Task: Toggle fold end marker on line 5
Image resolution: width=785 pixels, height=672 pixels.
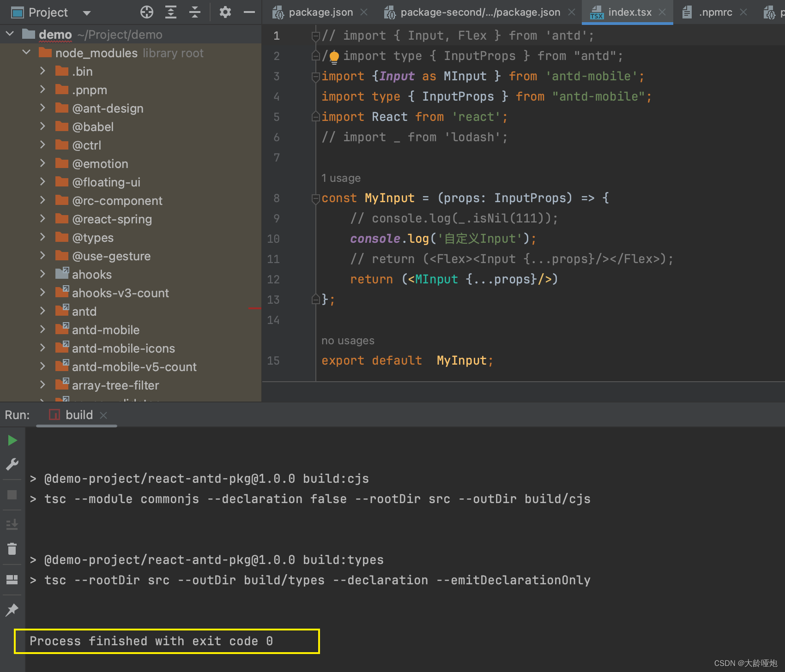Action: (316, 117)
